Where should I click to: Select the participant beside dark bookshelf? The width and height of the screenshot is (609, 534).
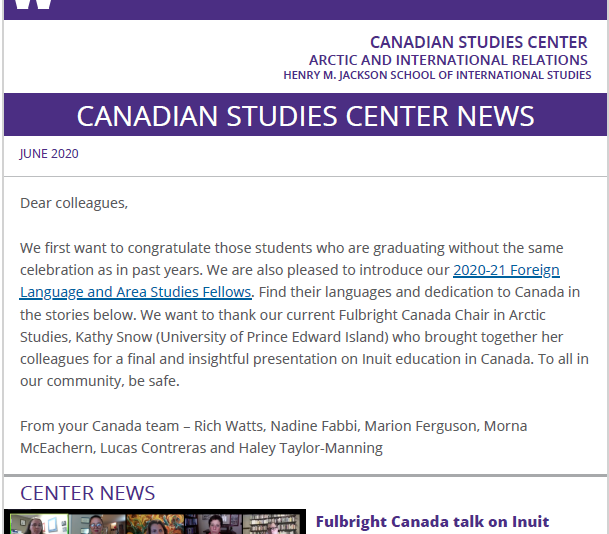[x=213, y=524]
